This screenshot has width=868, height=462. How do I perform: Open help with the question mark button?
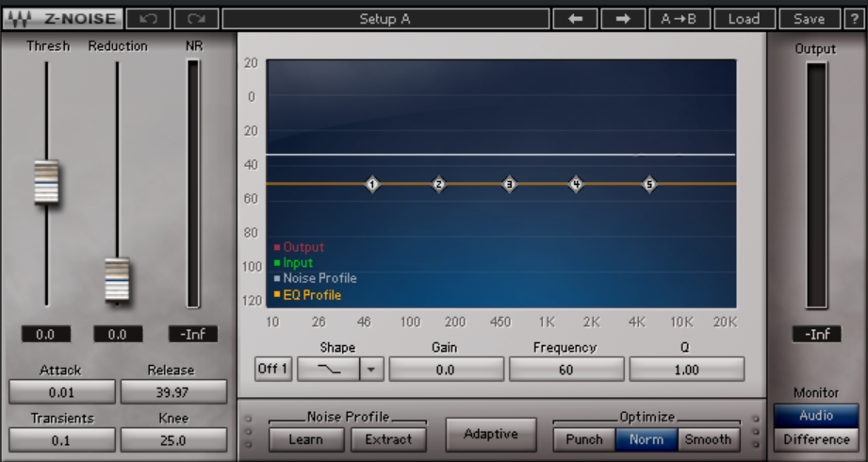tap(855, 19)
